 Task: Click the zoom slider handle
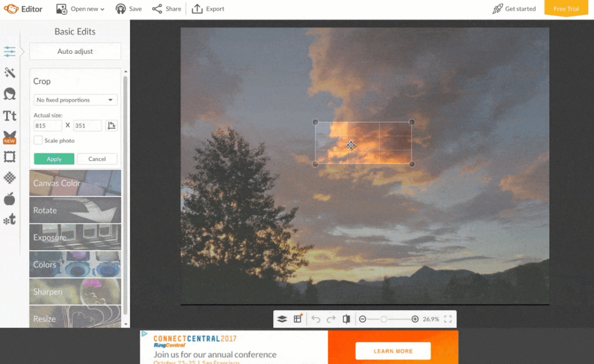[384, 319]
